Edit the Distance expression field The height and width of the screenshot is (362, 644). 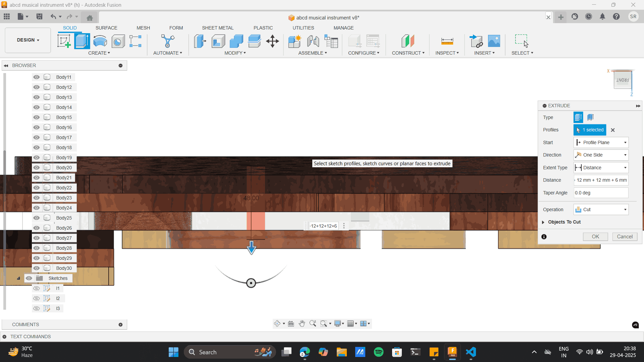pos(601,180)
